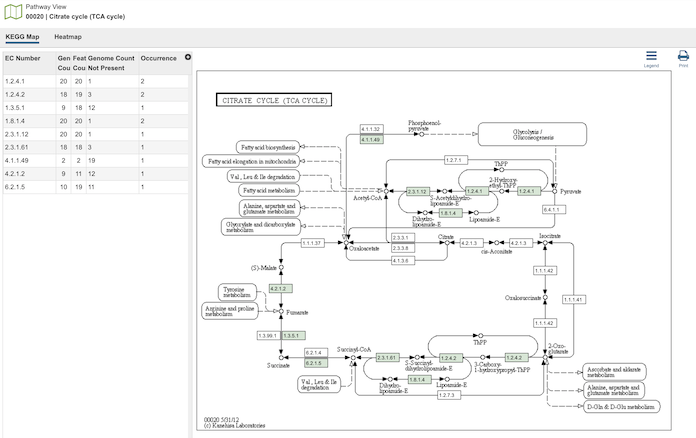This screenshot has width=696, height=438.
Task: Click the Isocitrate compound circle
Action: tap(545, 243)
